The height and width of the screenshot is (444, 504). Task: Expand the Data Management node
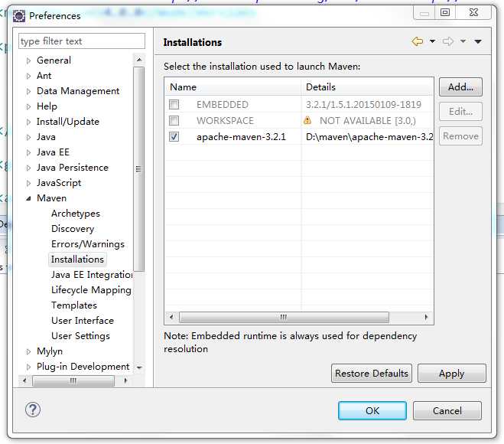pos(28,91)
